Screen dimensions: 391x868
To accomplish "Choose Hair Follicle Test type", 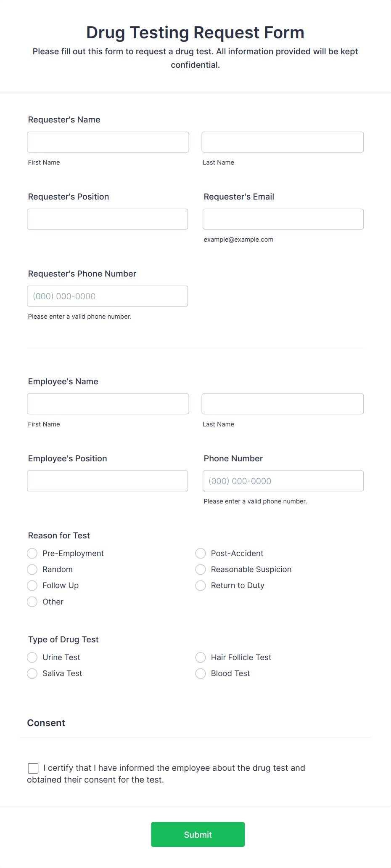I will pos(201,657).
